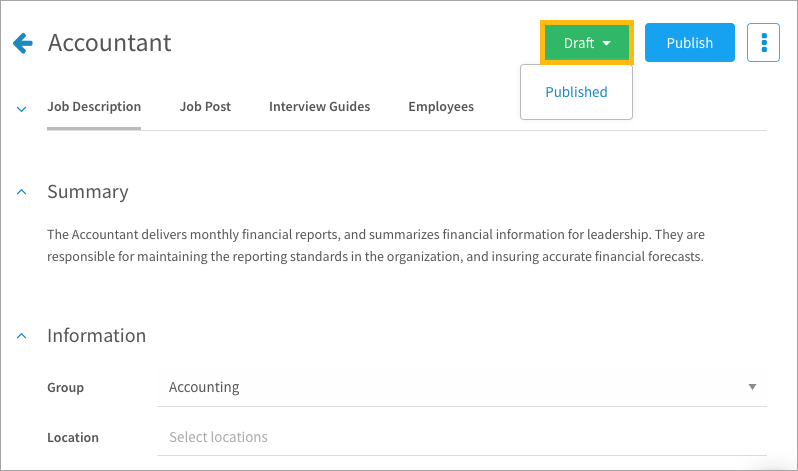Click the Accounting group field
Screen dimensions: 798x471
(462, 387)
